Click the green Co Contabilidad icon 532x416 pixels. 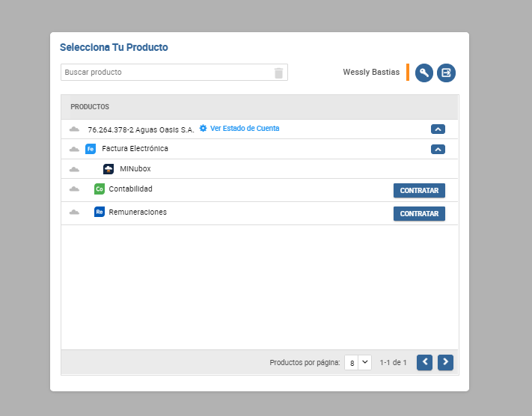[100, 189]
